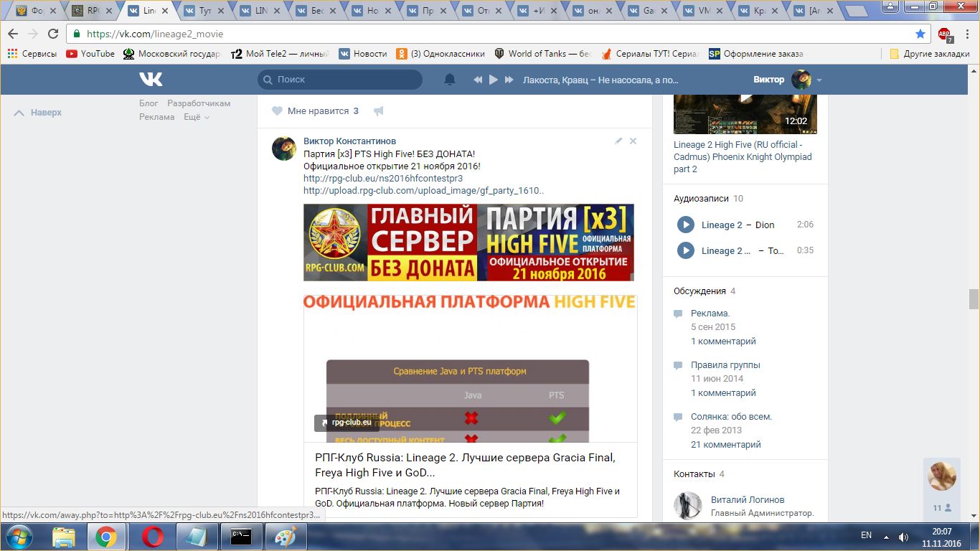
Task: Open the Оформление заказа bookmark
Action: click(x=756, y=54)
